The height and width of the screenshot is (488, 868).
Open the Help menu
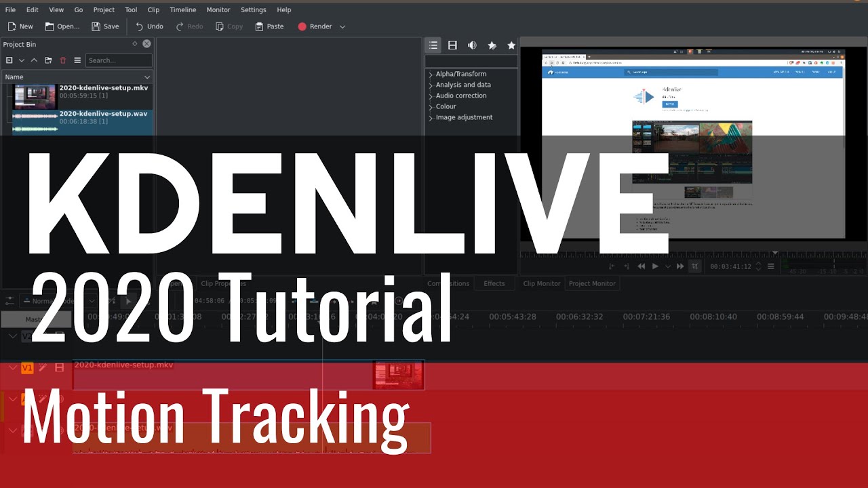pyautogui.click(x=284, y=9)
